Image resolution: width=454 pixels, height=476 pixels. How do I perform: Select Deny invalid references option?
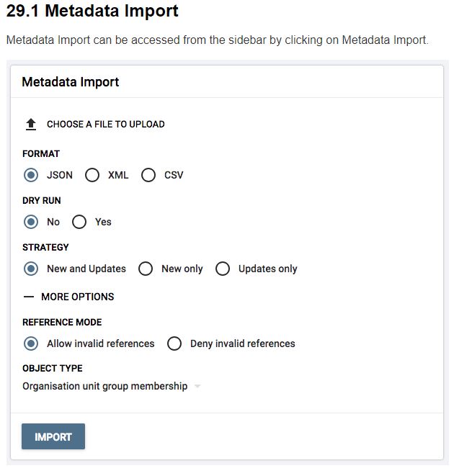(x=174, y=343)
